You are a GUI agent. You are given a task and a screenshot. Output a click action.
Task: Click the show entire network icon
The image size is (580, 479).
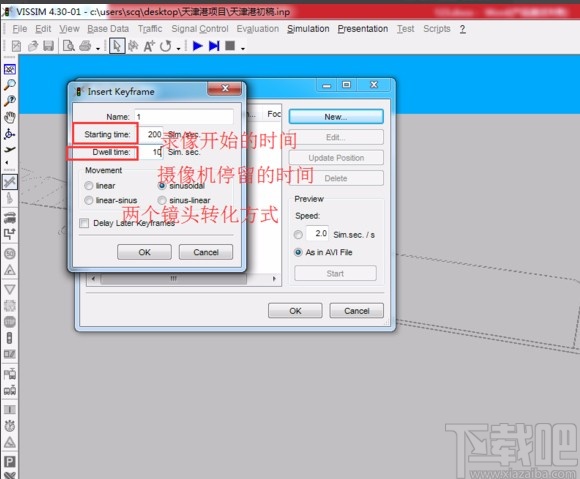10,69
